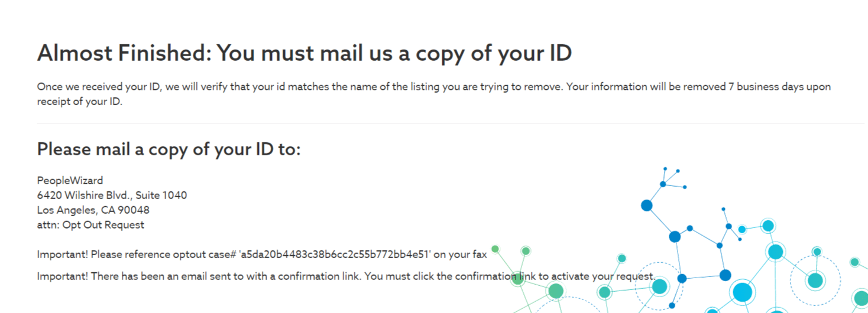Click the teal node with the large dashed ring
Image resolution: width=868 pixels, height=313 pixels.
[815, 280]
